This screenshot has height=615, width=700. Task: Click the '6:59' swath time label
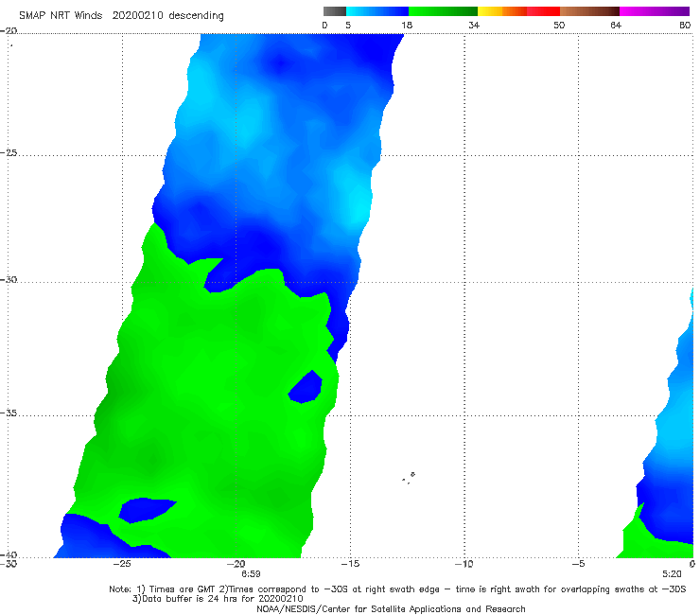pos(251,573)
